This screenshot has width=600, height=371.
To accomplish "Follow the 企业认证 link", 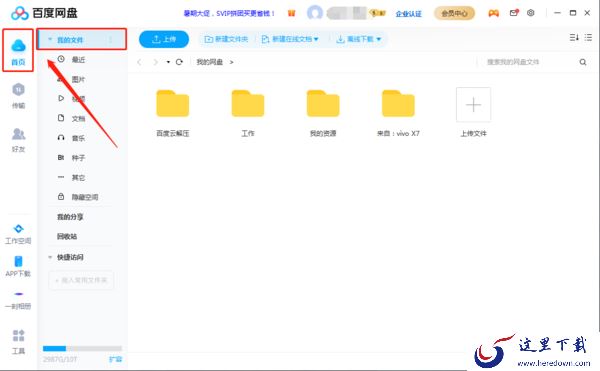I will (x=408, y=14).
